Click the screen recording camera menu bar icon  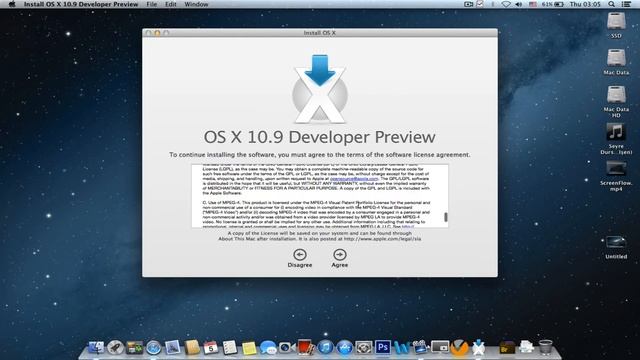468,4
